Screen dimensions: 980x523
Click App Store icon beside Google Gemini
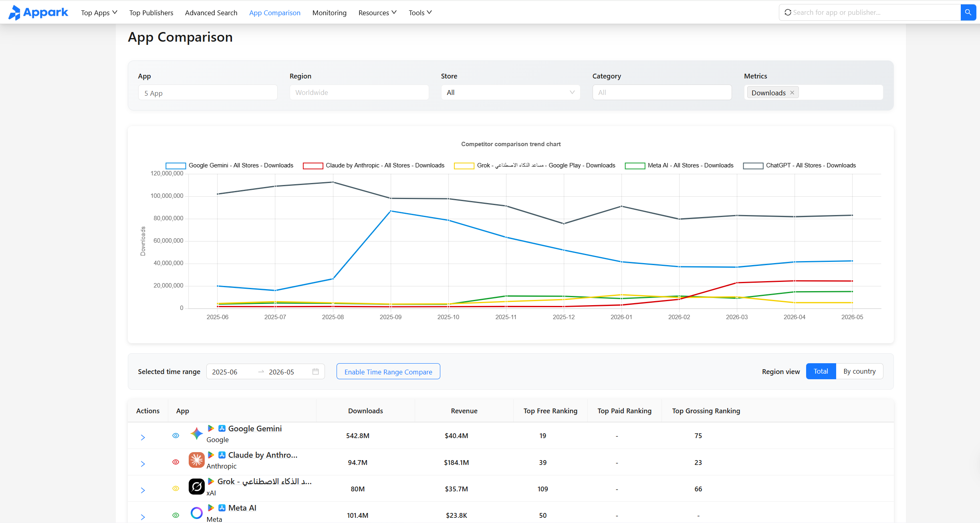(x=222, y=428)
